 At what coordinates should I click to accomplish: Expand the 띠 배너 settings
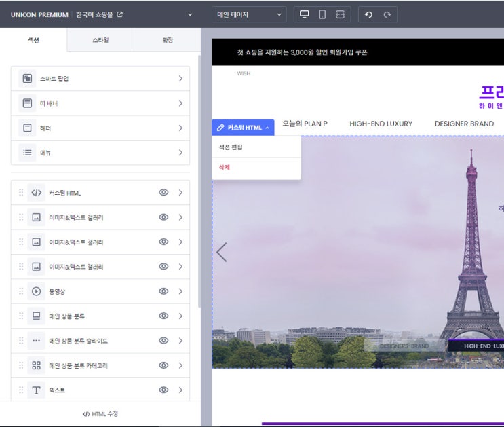(x=180, y=103)
